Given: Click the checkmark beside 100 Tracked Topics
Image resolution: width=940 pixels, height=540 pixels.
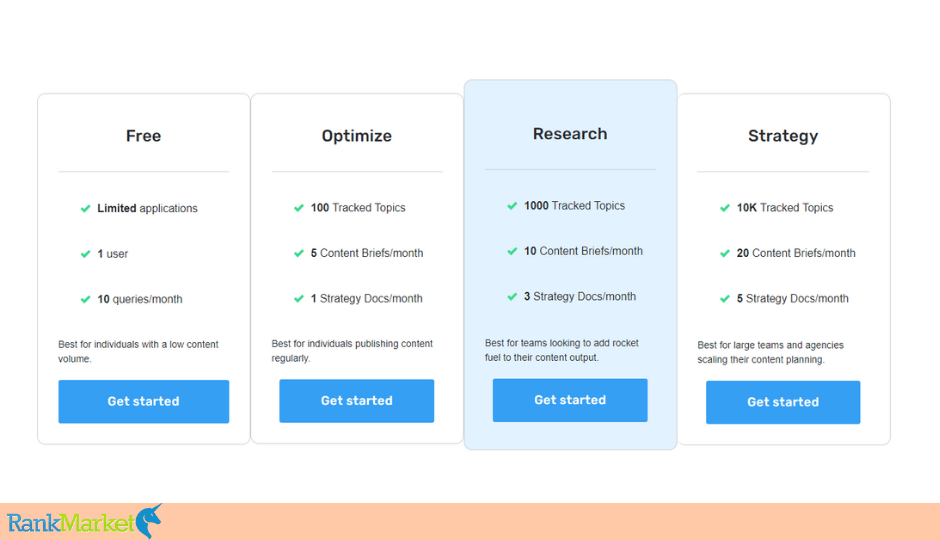Looking at the screenshot, I should tap(299, 208).
